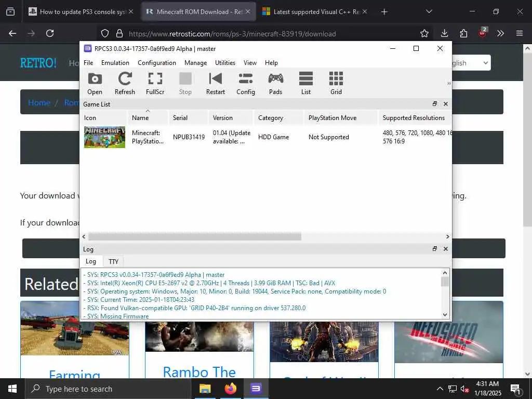The width and height of the screenshot is (532, 399).
Task: Float the Log panel
Action: (435, 249)
